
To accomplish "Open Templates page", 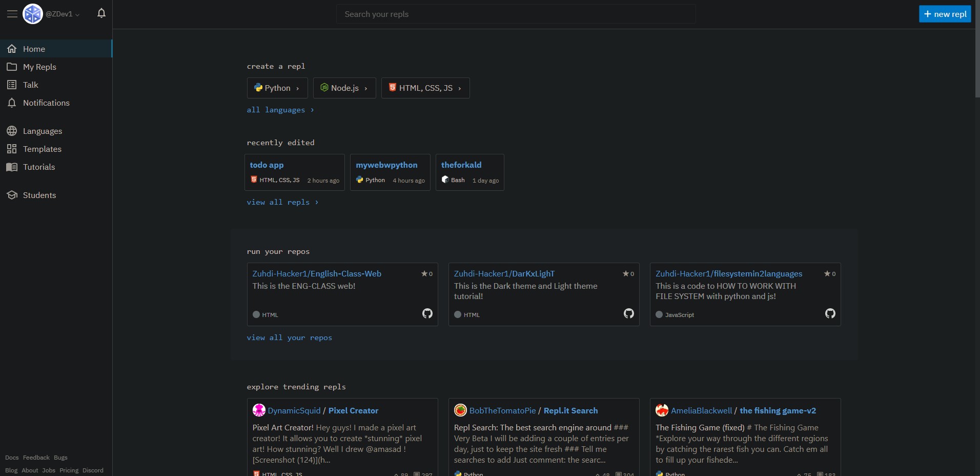I will coord(56,149).
